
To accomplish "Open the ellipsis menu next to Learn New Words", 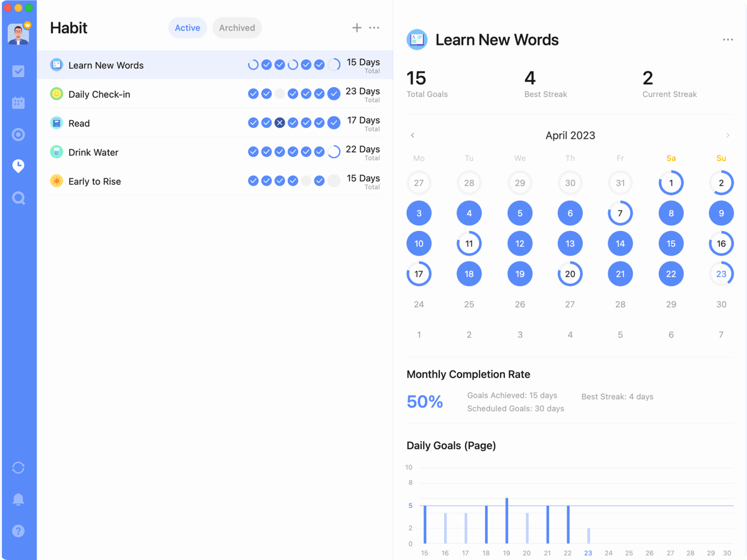I will [728, 39].
